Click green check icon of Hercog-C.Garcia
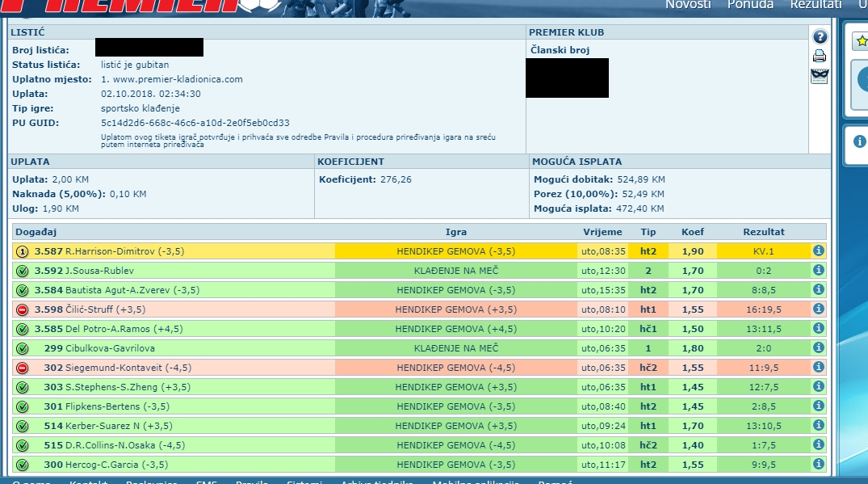This screenshot has width=868, height=484. 22,465
